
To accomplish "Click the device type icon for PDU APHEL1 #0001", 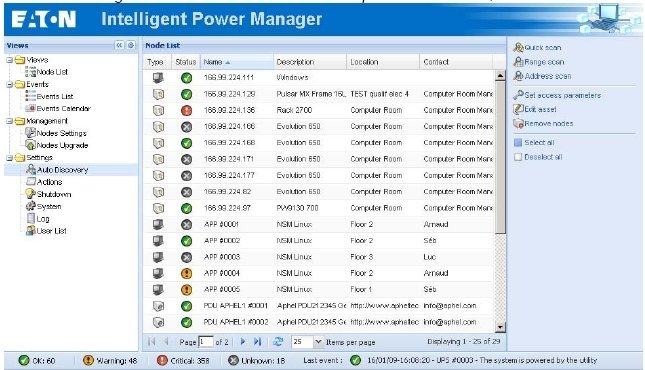I will 158,306.
